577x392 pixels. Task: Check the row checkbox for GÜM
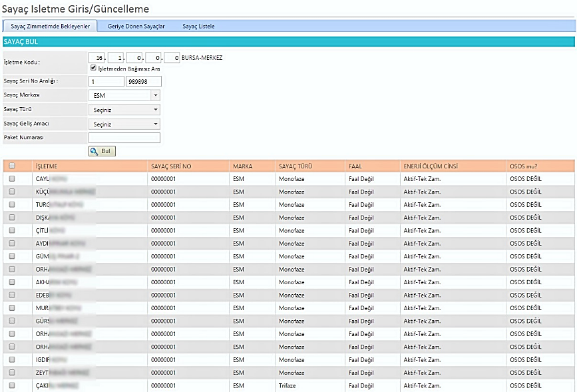(x=12, y=256)
